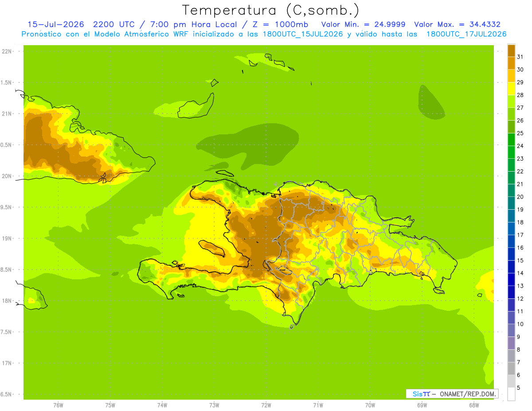The height and width of the screenshot is (411, 532).
Task: Click the "17N" latitude axis label
Action: pos(7,363)
